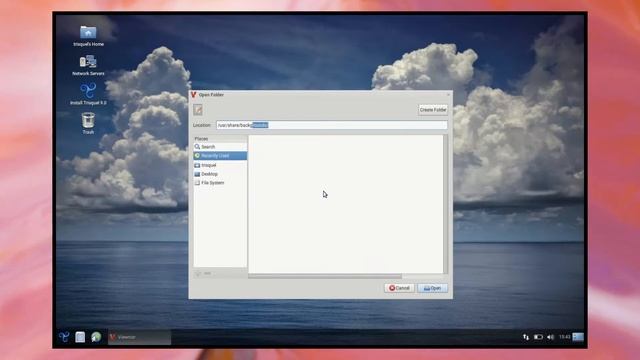This screenshot has width=640, height=360.
Task: Click the Viewnior taskbar window button
Action: [139, 337]
